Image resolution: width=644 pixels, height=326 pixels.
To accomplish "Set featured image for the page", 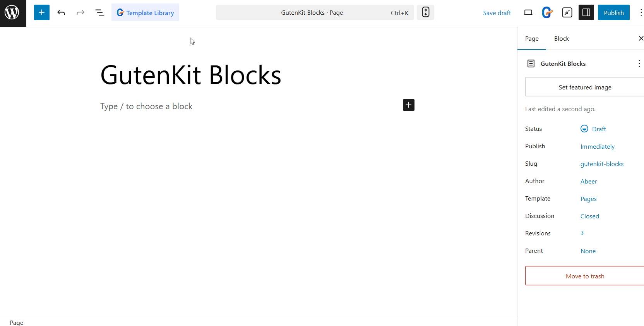I will pos(585,87).
